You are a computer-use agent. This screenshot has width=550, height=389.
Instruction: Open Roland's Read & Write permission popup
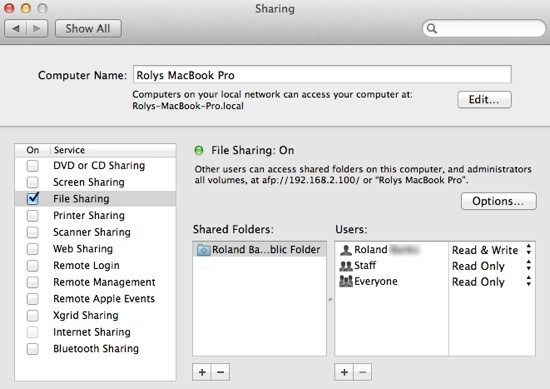click(492, 250)
